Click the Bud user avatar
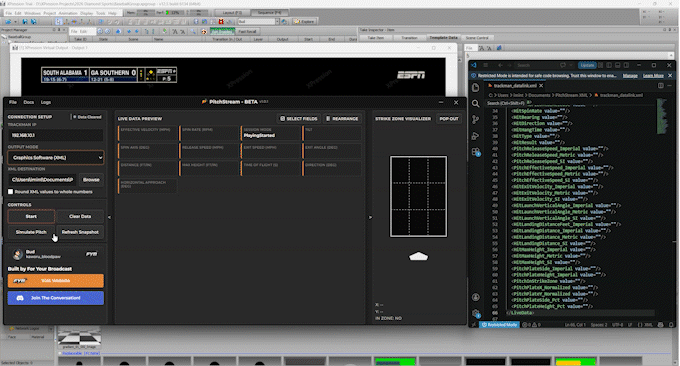 pyautogui.click(x=18, y=254)
